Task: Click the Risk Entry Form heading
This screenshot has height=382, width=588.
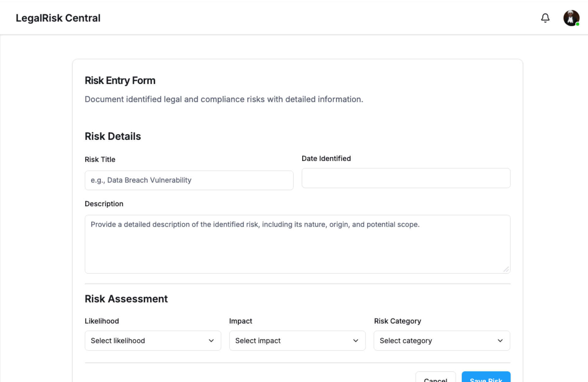Action: 120,81
